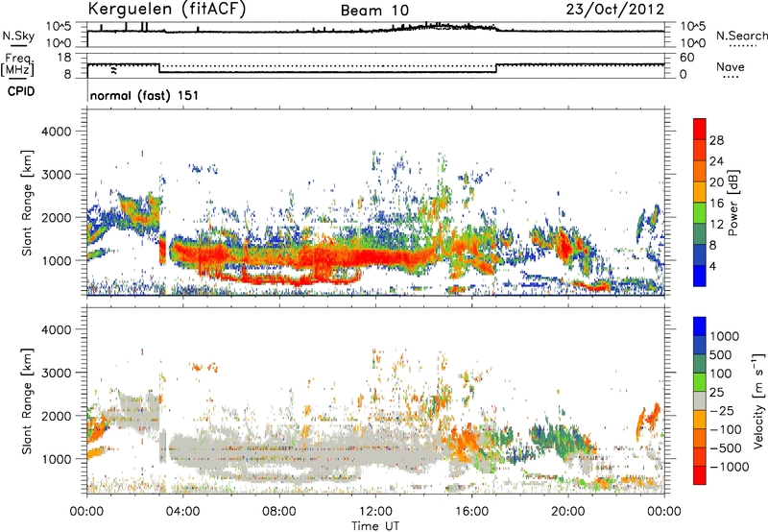Click the 1000 tick on Velocity colorbar
This screenshot has height=532, width=768.
coord(725,336)
